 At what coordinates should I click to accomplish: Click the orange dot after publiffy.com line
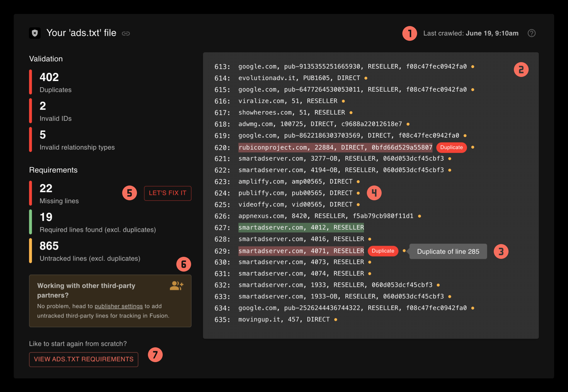(x=358, y=193)
